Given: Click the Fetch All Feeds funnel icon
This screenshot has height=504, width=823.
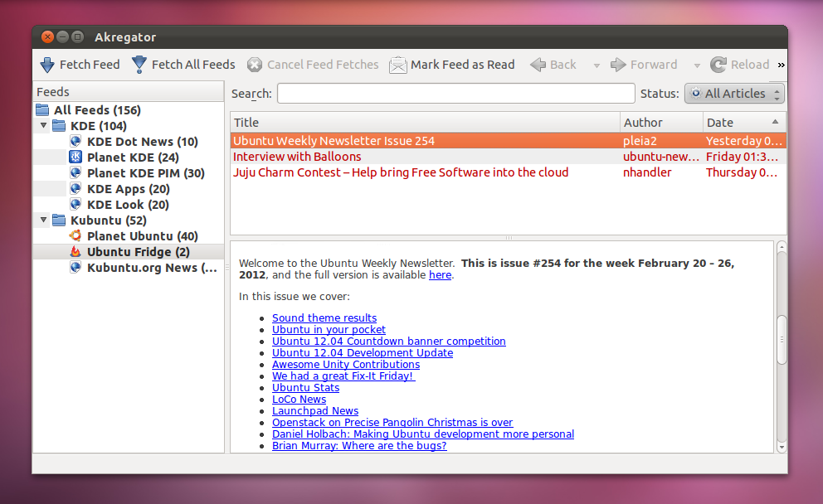Looking at the screenshot, I should click(x=139, y=65).
